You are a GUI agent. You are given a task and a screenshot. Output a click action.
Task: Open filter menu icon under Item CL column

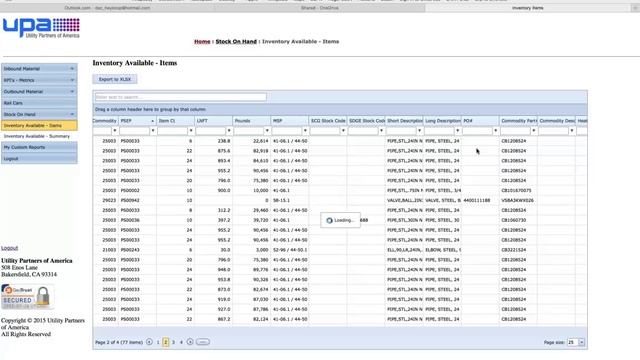pos(191,131)
